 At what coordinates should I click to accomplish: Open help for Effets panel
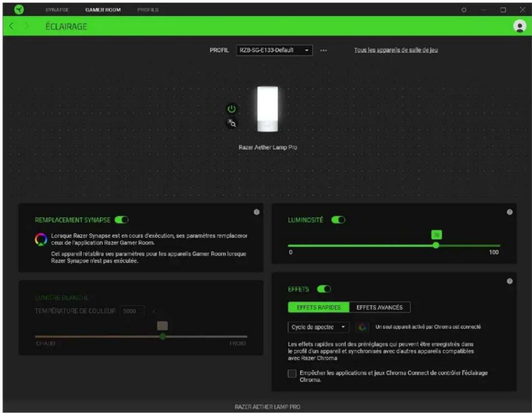pyautogui.click(x=509, y=281)
